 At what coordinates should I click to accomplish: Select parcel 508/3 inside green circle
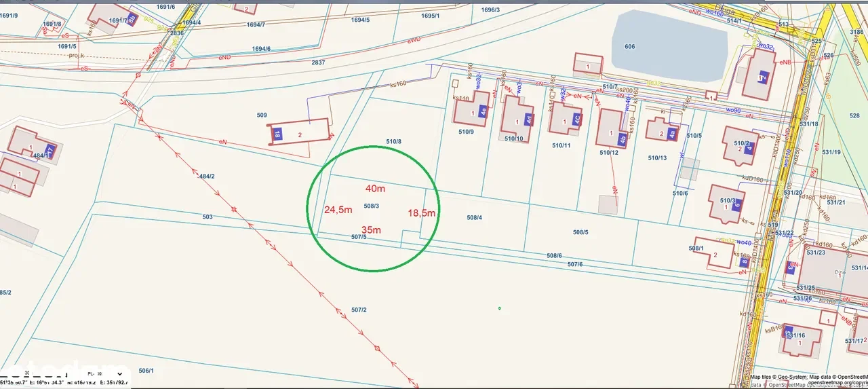(371, 206)
